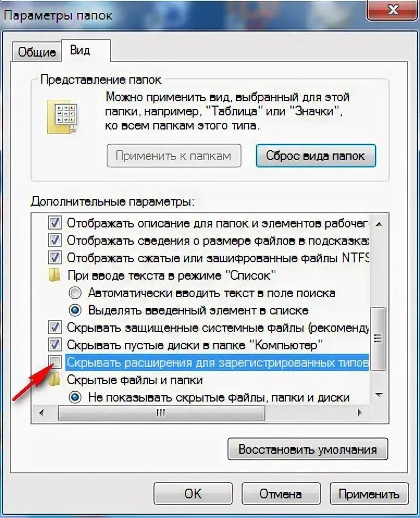Click Восстановить умолчания button
The width and height of the screenshot is (420, 518).
point(308,449)
